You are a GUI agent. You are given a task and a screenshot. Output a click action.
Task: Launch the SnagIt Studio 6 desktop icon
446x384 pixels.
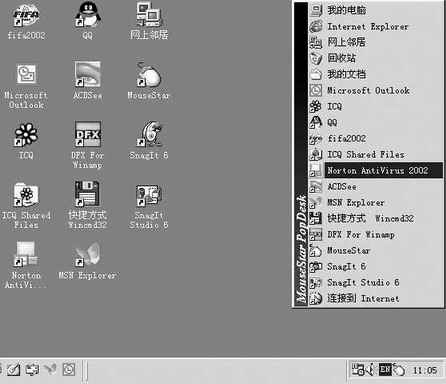click(149, 195)
